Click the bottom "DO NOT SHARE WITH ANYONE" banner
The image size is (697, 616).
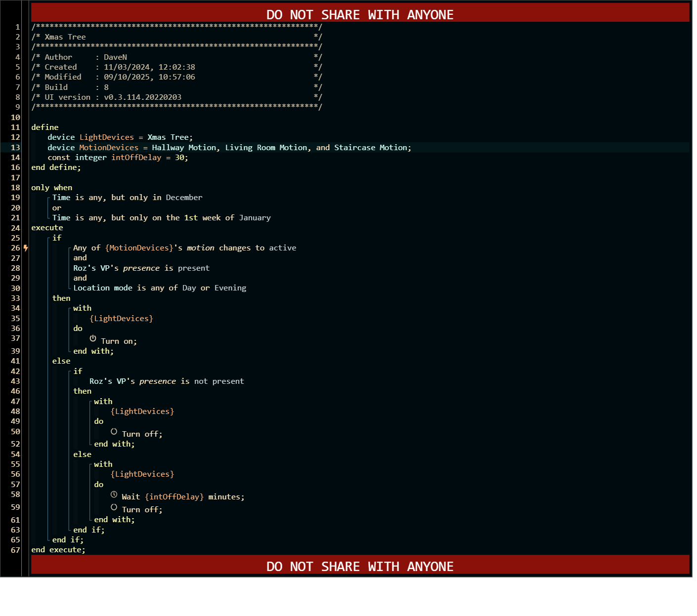(359, 566)
